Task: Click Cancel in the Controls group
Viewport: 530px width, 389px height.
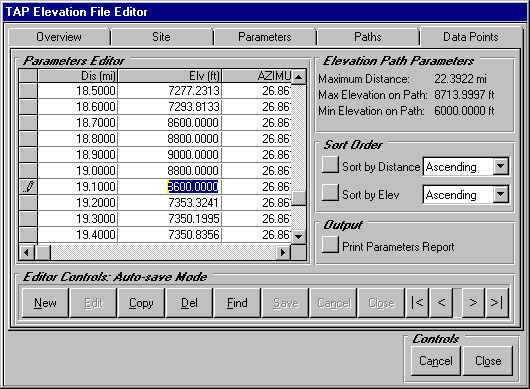Action: coord(436,361)
